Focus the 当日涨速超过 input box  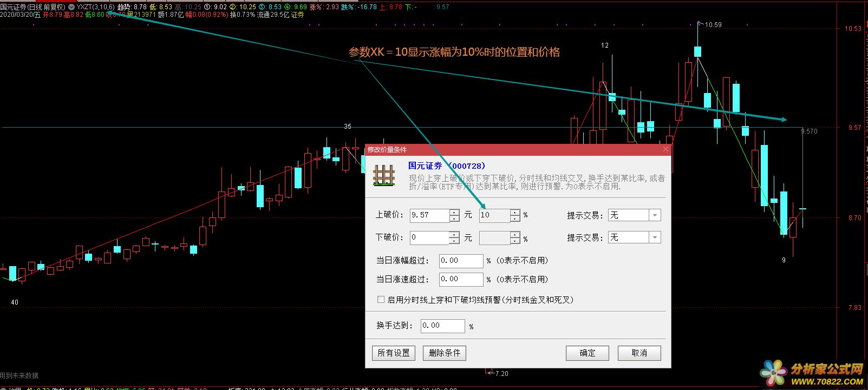click(x=460, y=279)
